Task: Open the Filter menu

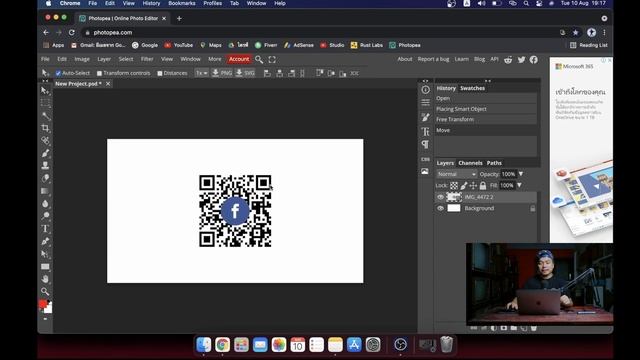Action: point(147,59)
